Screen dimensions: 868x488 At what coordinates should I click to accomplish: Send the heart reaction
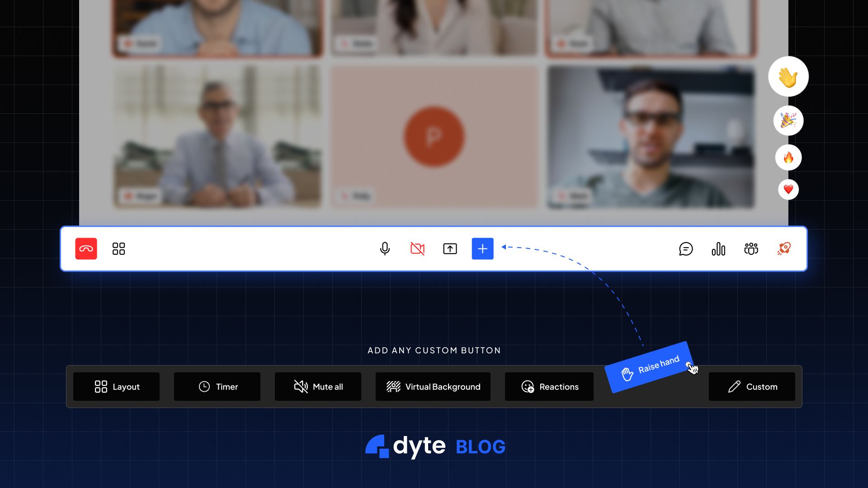point(788,189)
